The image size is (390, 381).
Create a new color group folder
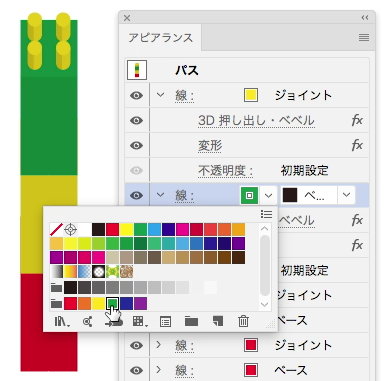tap(191, 321)
